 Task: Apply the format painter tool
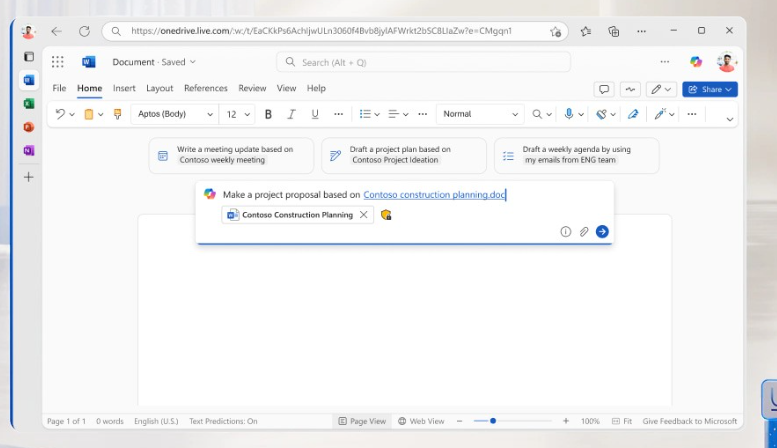click(x=117, y=114)
